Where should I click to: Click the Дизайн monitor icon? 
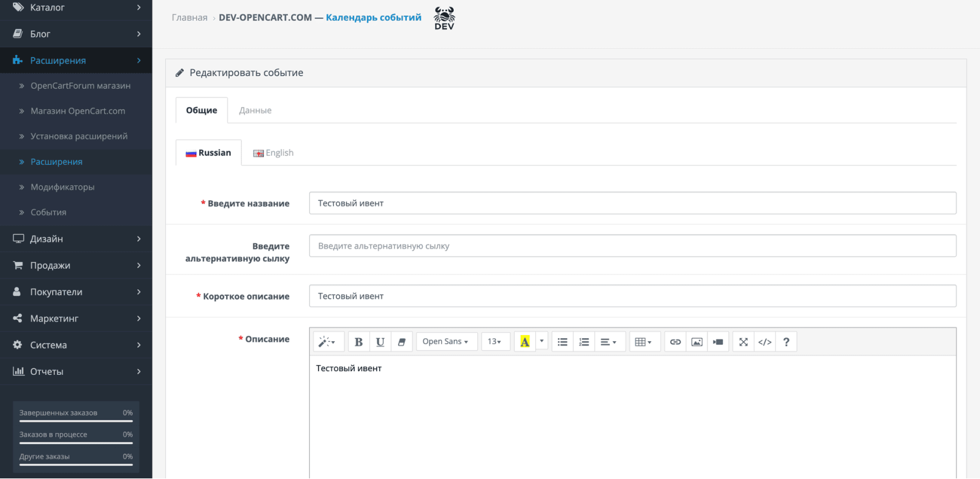[x=18, y=239]
